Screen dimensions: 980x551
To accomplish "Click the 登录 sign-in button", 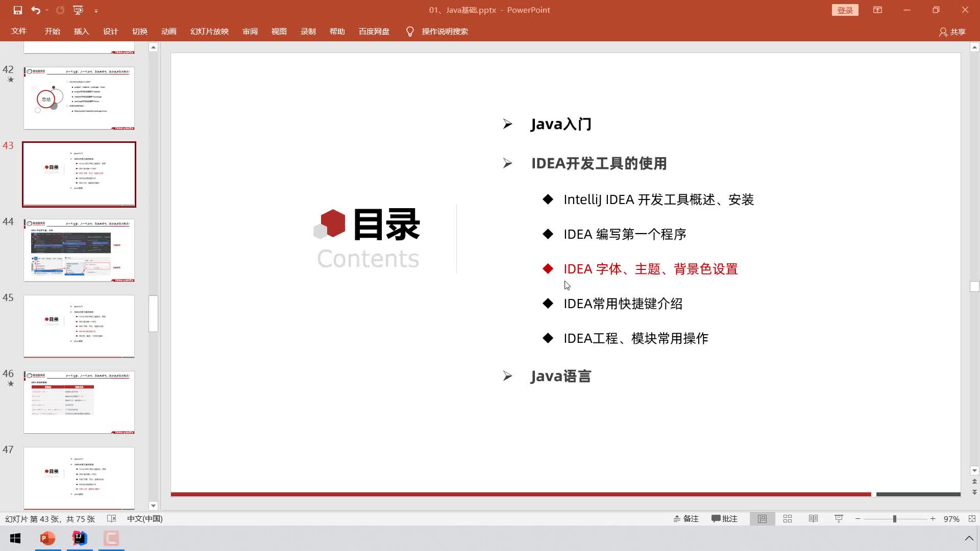I will (x=845, y=10).
